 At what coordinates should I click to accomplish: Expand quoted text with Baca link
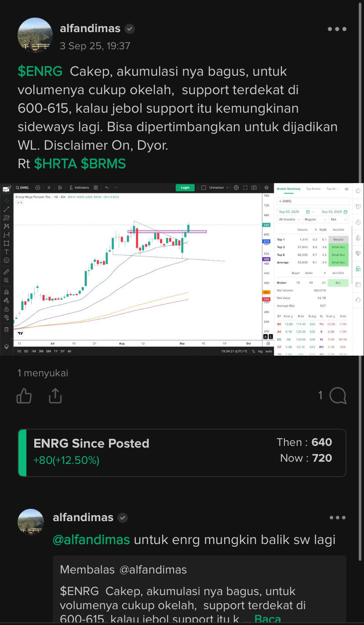(267, 618)
